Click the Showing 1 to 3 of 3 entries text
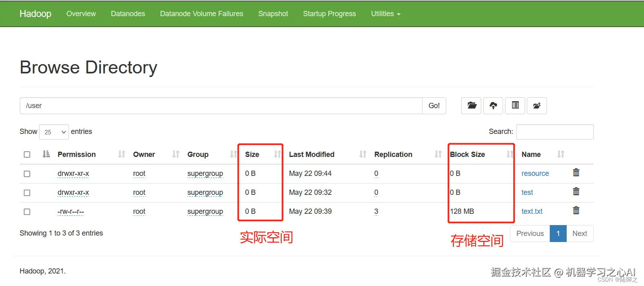Viewport: 644px width, 286px height. pyautogui.click(x=61, y=233)
